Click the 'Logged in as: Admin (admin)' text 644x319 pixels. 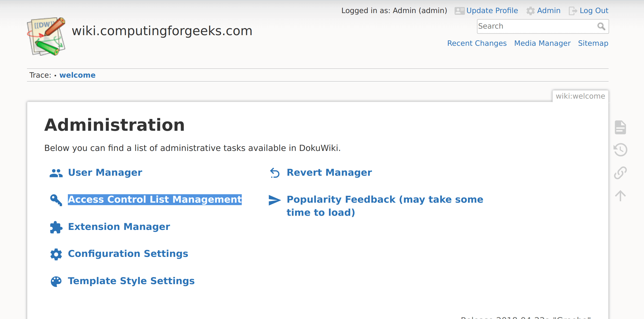394,11
